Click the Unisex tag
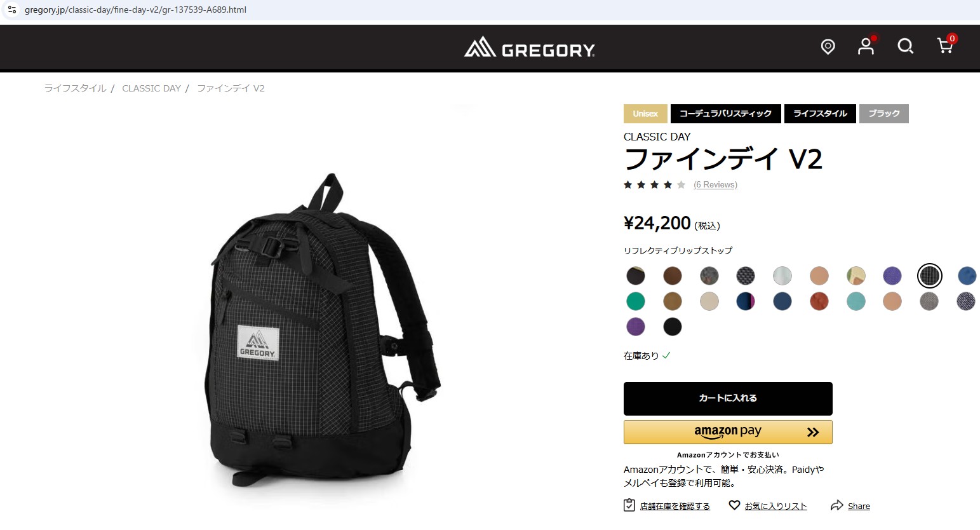Image resolution: width=980 pixels, height=530 pixels. tap(645, 114)
